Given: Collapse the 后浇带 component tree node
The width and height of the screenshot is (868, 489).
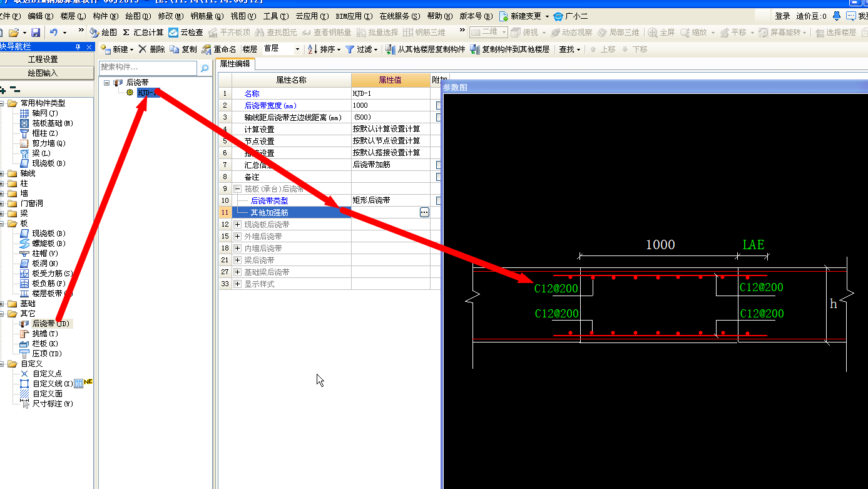Looking at the screenshot, I should (x=106, y=82).
